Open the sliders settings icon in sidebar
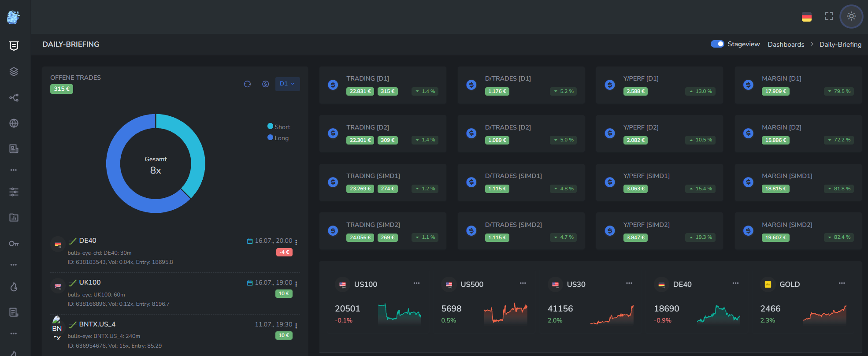The image size is (868, 356). [14, 192]
